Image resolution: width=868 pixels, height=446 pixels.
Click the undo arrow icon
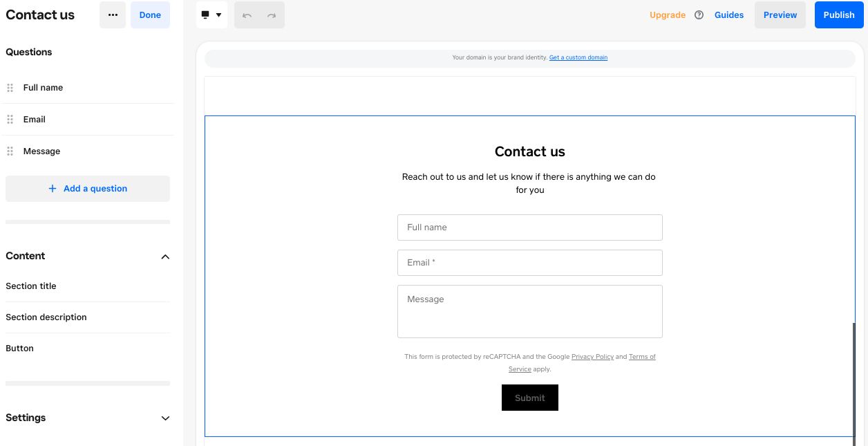click(247, 15)
